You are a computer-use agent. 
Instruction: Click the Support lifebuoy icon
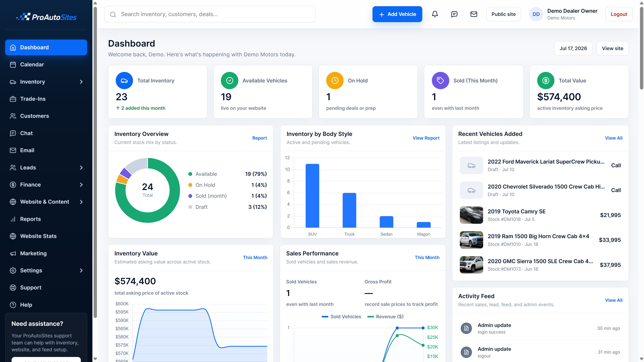(13, 288)
